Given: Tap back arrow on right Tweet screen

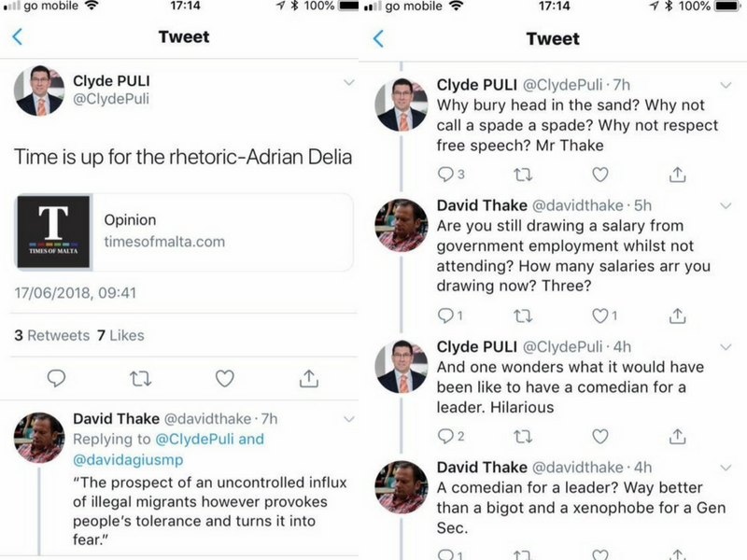Looking at the screenshot, I should coord(378,38).
